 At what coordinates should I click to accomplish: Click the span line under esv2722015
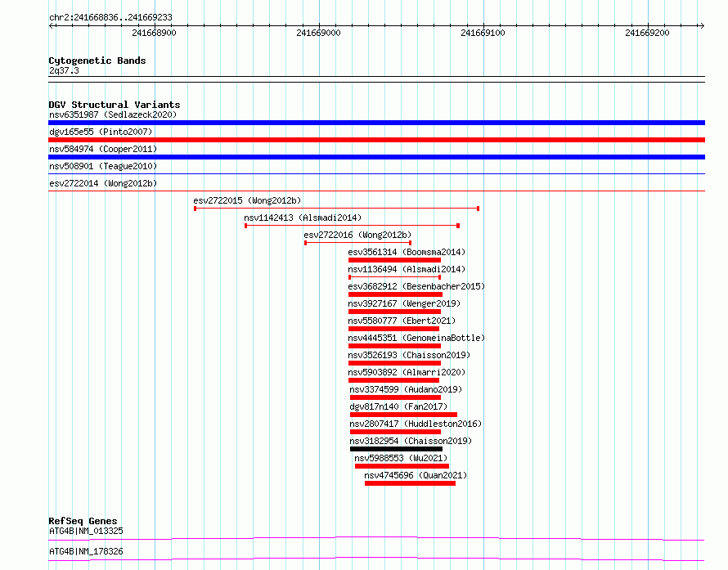point(337,209)
